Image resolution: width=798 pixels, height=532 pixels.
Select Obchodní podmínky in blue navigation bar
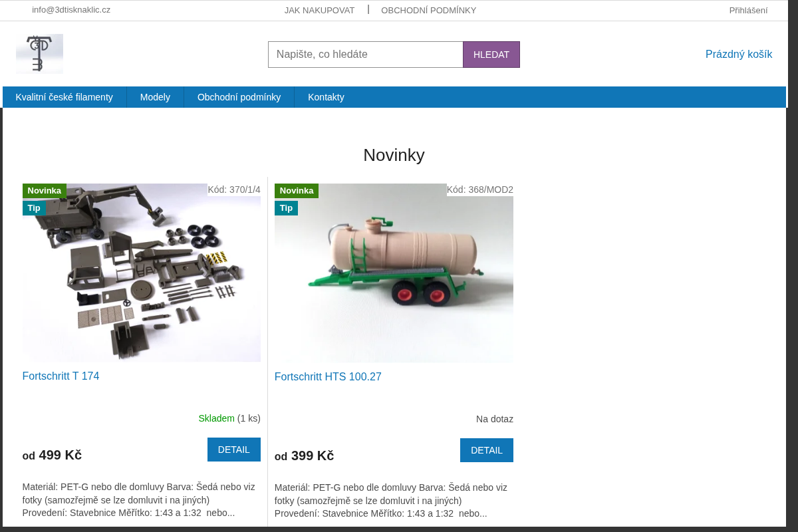(239, 97)
